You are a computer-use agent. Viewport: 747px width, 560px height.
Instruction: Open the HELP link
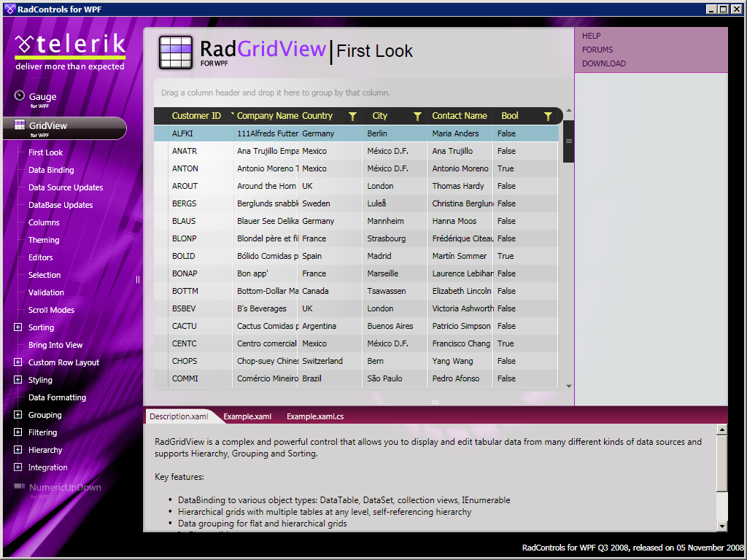[x=591, y=36]
